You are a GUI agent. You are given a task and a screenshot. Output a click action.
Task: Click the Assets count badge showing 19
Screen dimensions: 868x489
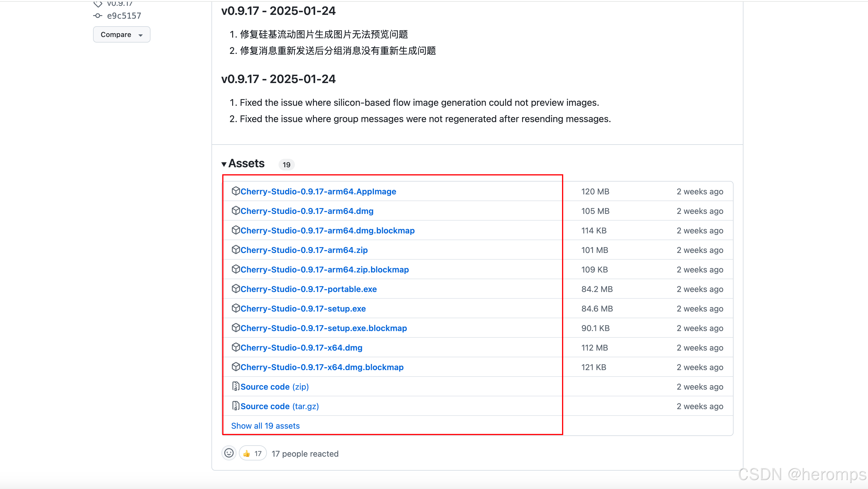point(286,165)
